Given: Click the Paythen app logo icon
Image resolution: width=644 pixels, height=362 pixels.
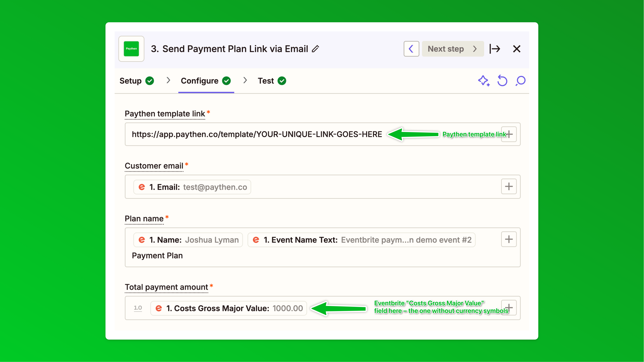Looking at the screenshot, I should 131,49.
